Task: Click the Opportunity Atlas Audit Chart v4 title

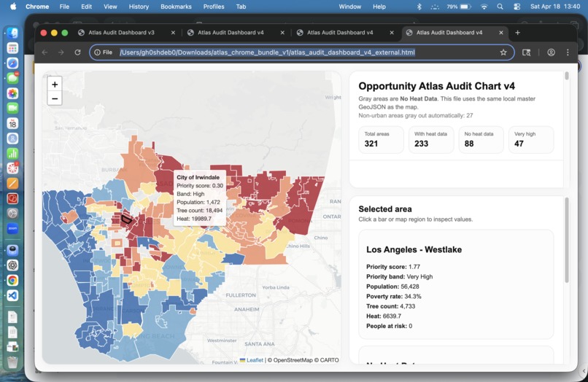Action: [436, 86]
